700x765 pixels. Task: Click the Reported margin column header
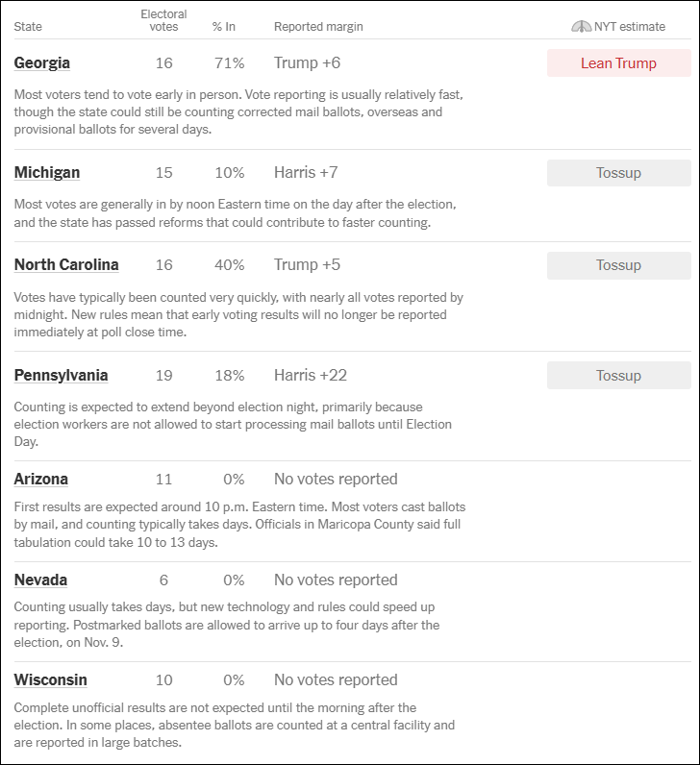[x=318, y=27]
